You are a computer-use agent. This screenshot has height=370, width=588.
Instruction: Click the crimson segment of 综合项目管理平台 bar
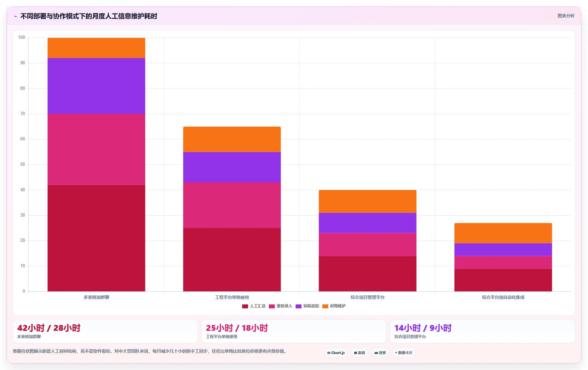pyautogui.click(x=367, y=274)
